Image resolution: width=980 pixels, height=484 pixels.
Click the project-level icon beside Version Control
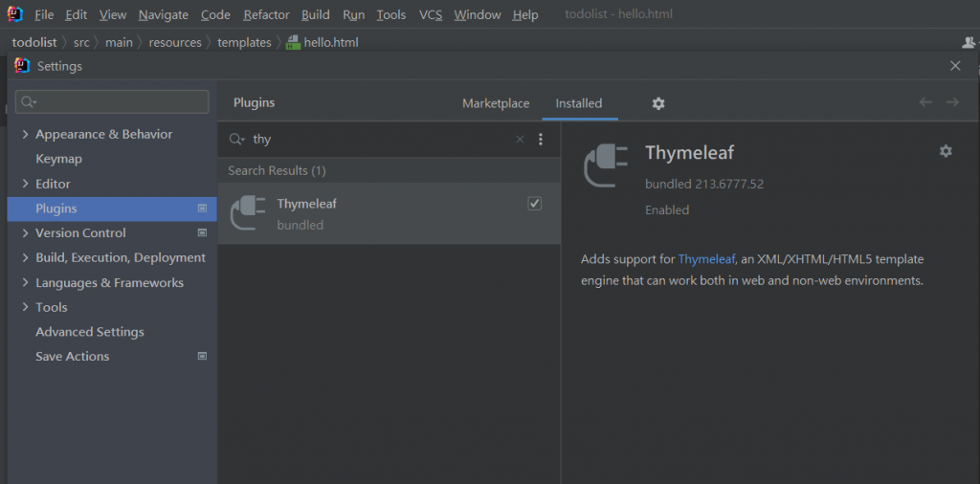coord(202,233)
